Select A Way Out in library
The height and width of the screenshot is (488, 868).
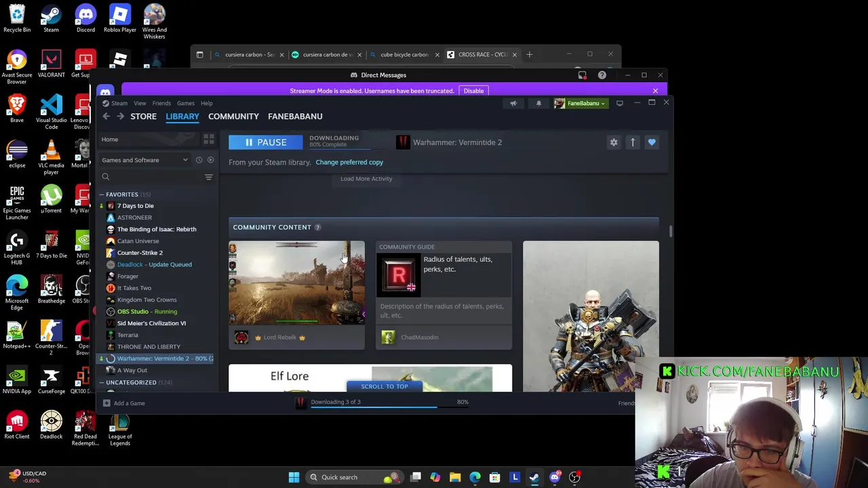click(132, 371)
